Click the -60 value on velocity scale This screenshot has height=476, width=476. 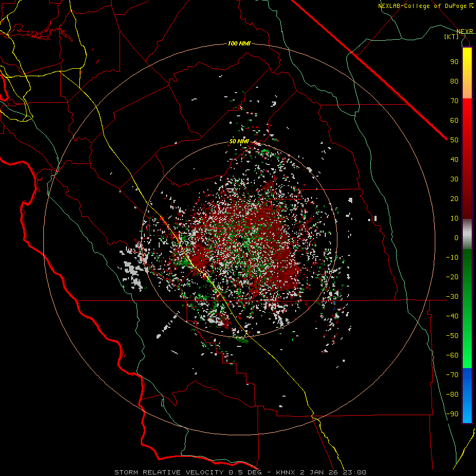[x=452, y=355]
